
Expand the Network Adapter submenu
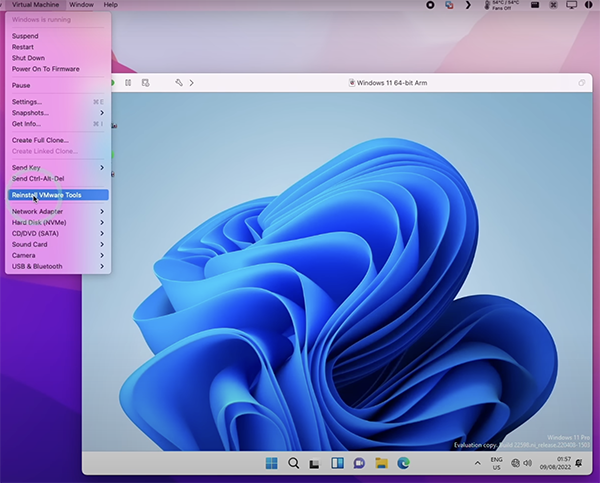coord(58,212)
